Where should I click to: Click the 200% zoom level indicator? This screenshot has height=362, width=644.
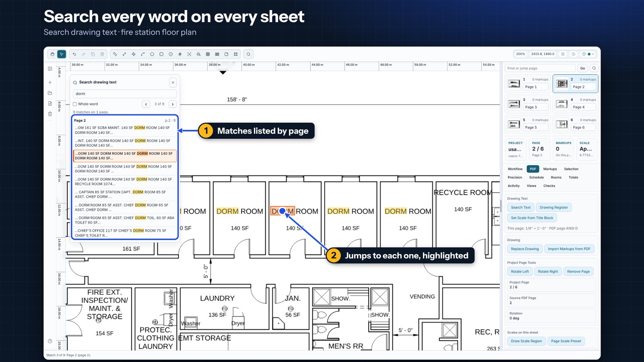click(520, 54)
